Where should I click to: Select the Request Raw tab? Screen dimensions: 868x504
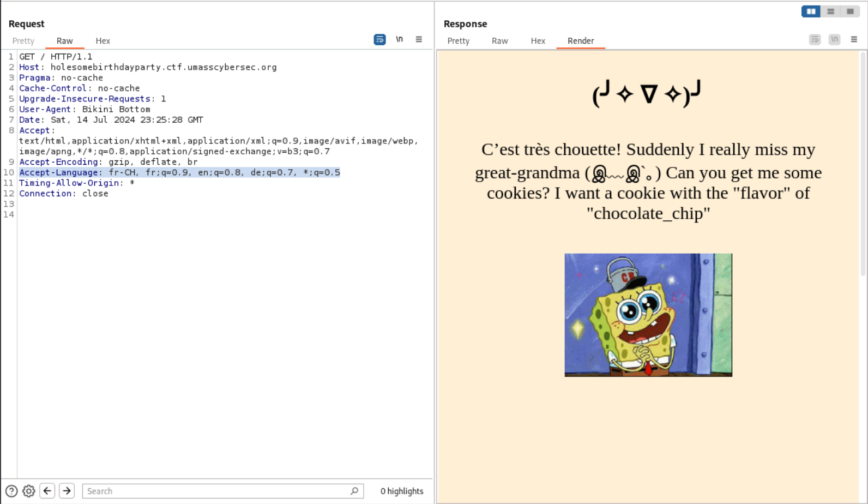(x=64, y=41)
